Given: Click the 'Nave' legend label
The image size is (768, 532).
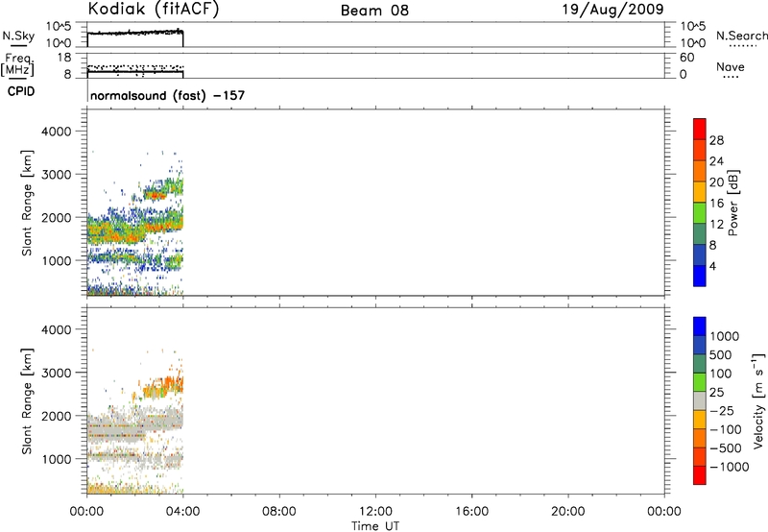Looking at the screenshot, I should [x=731, y=66].
